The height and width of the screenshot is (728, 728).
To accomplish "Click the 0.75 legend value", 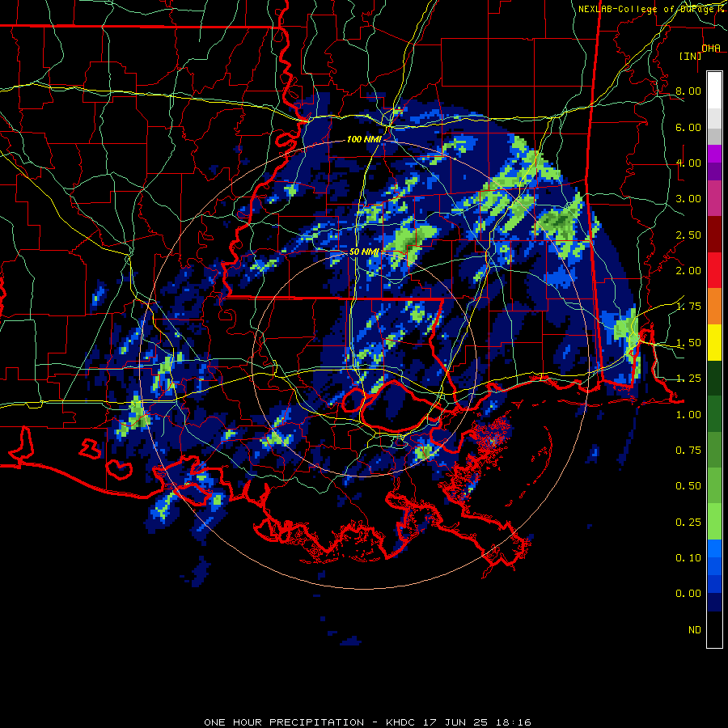I will point(688,451).
